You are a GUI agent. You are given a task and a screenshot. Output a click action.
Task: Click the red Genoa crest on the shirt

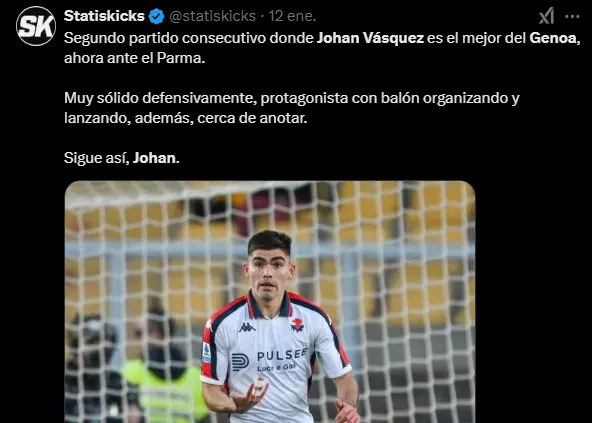coord(297,325)
